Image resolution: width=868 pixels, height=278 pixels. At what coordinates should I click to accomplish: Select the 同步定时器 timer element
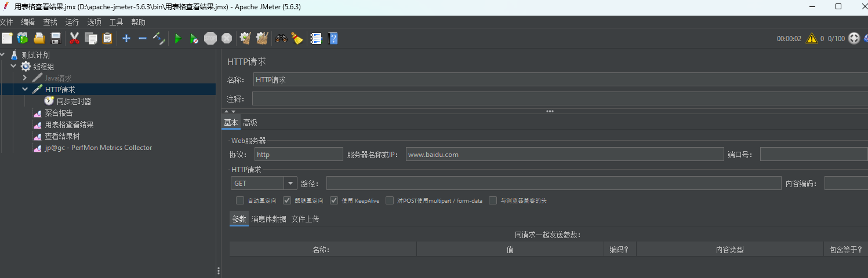coord(68,101)
